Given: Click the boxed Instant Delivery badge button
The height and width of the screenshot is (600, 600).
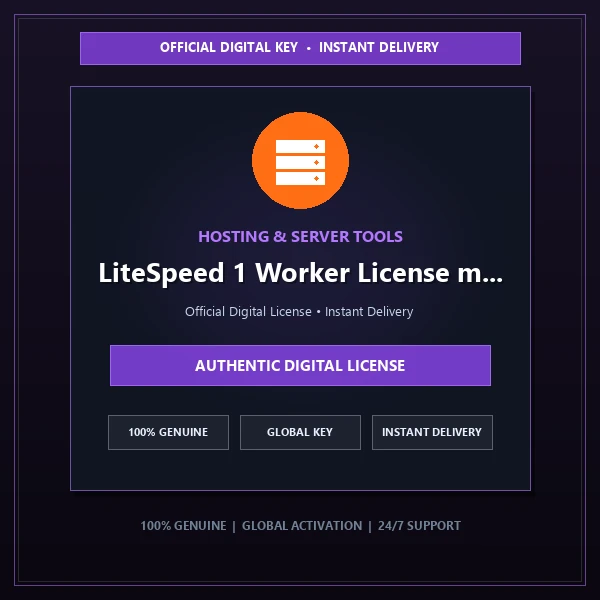Looking at the screenshot, I should [x=432, y=432].
